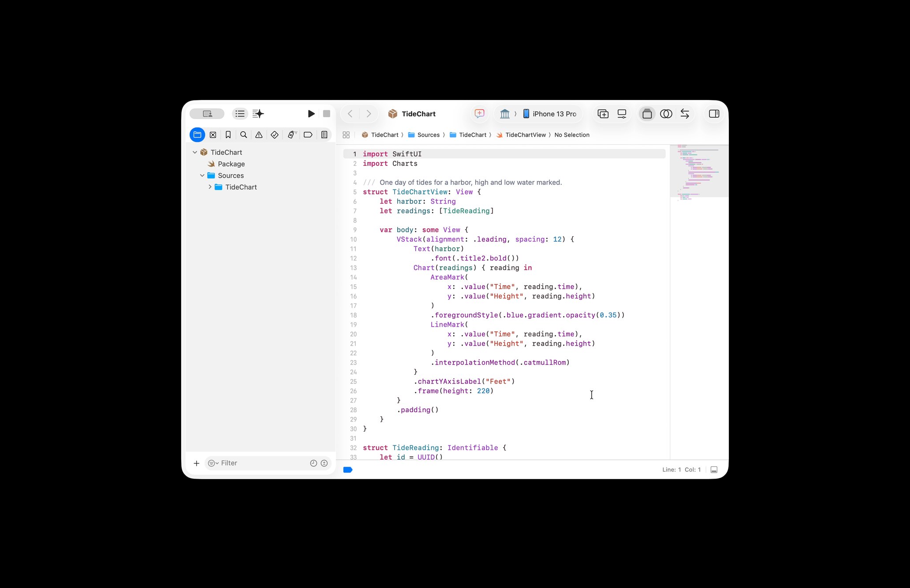Collapse the TideChart root project tree

[194, 152]
